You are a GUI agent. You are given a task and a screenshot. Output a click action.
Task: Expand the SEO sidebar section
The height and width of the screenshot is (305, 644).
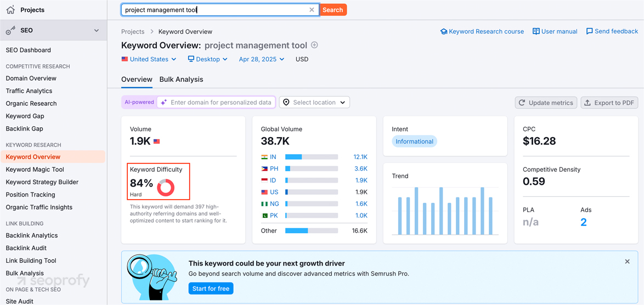tap(97, 31)
